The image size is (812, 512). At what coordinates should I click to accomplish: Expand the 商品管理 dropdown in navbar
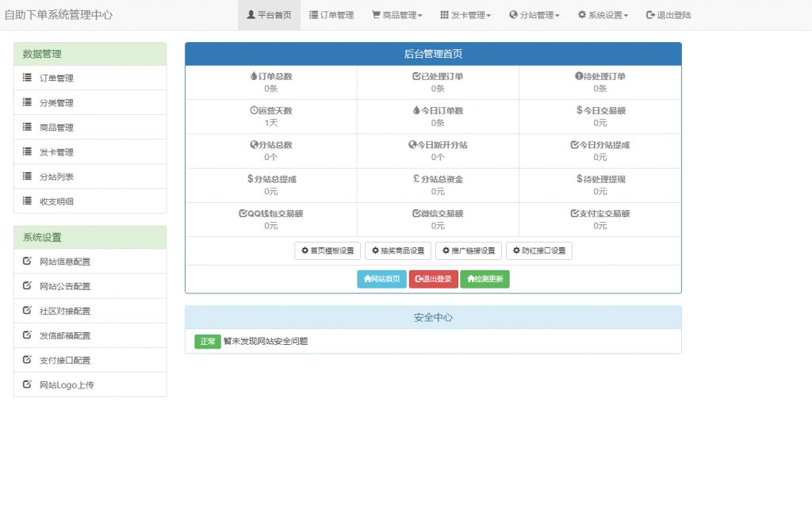(x=396, y=15)
